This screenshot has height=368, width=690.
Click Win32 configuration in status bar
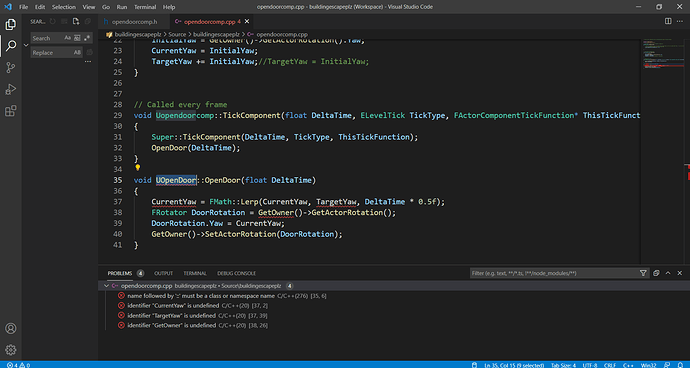click(x=648, y=365)
